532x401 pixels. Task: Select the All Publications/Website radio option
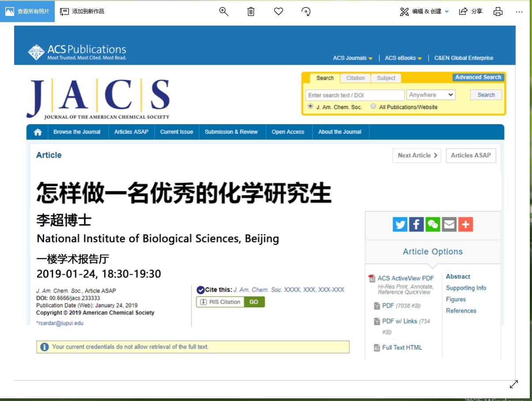tap(374, 106)
